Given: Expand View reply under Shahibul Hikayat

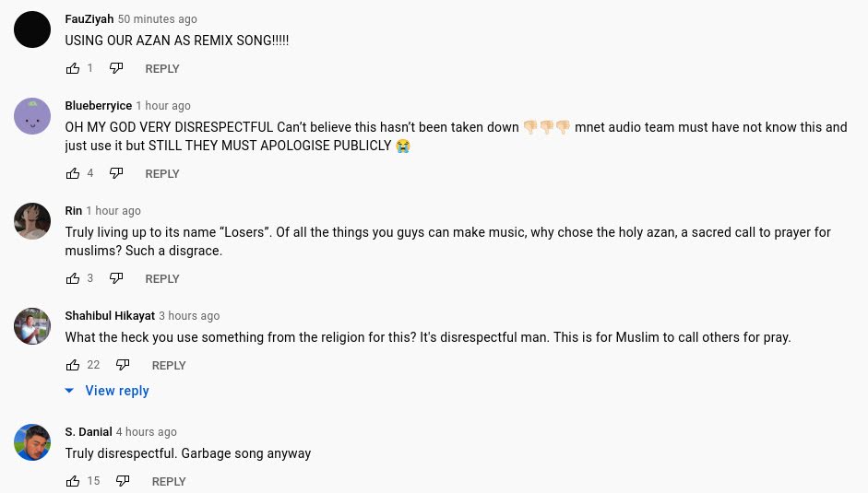Looking at the screenshot, I should tap(107, 391).
